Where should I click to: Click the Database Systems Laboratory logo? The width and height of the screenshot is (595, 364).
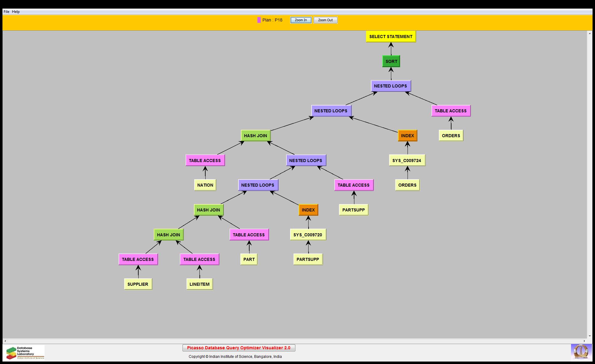pos(25,353)
